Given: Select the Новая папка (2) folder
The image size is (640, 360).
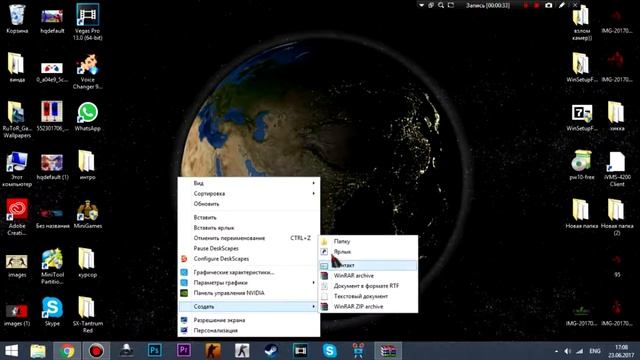Looking at the screenshot, I should click(x=617, y=217).
